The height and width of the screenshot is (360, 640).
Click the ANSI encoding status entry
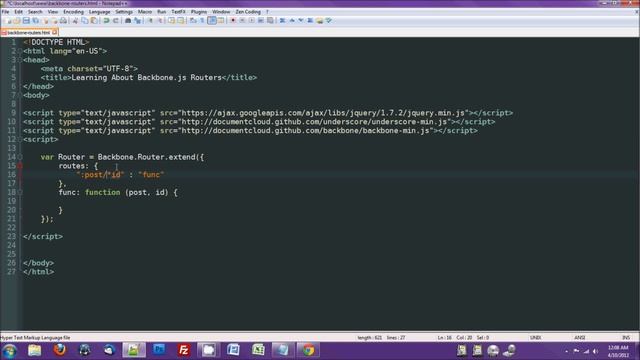[x=580, y=338]
